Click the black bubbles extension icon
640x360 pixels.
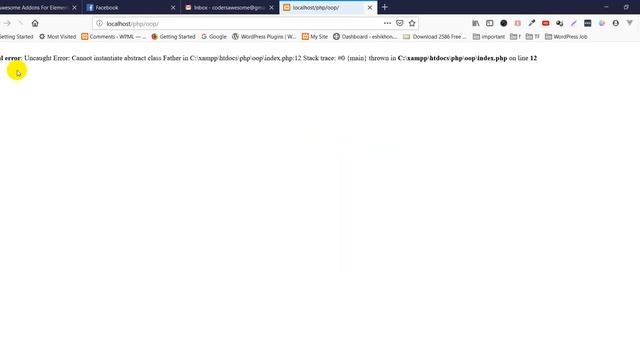[x=560, y=23]
